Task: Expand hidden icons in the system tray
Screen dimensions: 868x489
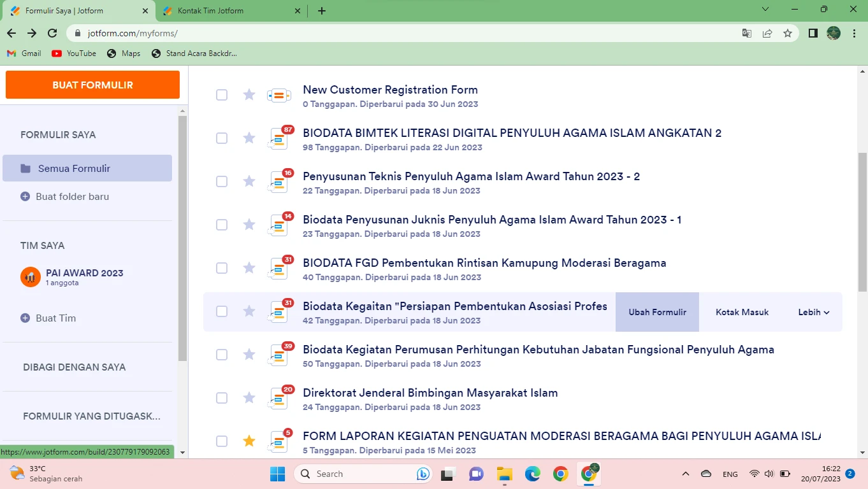Action: pyautogui.click(x=686, y=474)
